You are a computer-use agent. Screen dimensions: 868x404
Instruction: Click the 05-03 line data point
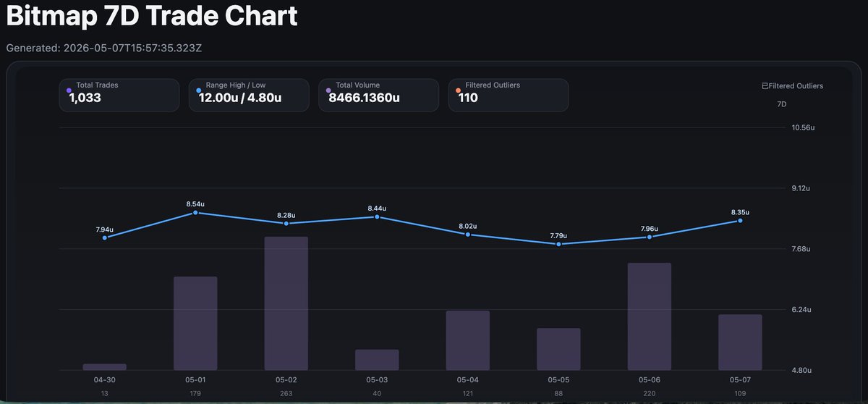click(x=377, y=216)
